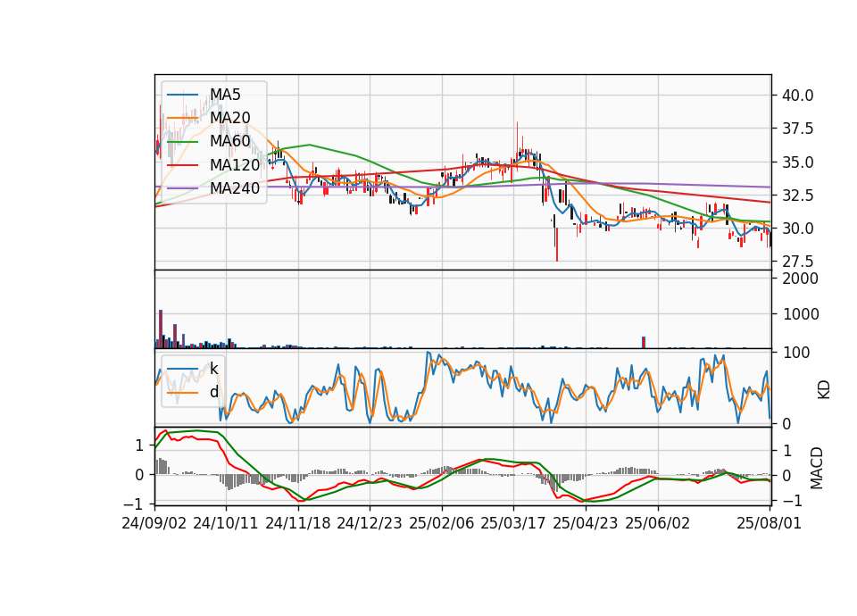Viewport: 857px width, 616px height.
Task: Click the KD axis title
Action: click(x=823, y=389)
